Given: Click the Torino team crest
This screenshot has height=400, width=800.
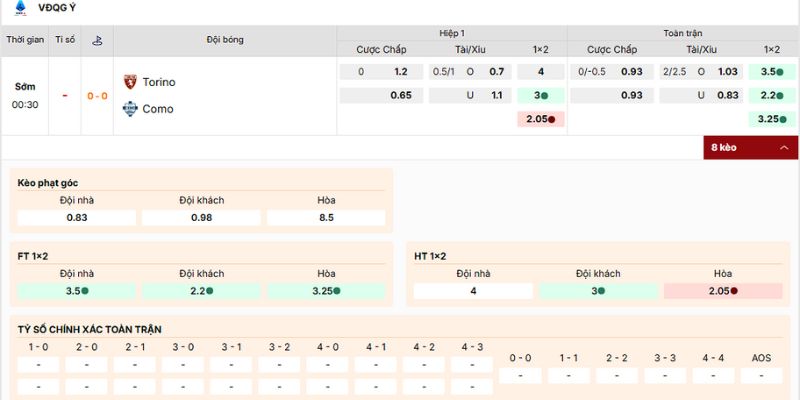Looking at the screenshot, I should tap(130, 82).
